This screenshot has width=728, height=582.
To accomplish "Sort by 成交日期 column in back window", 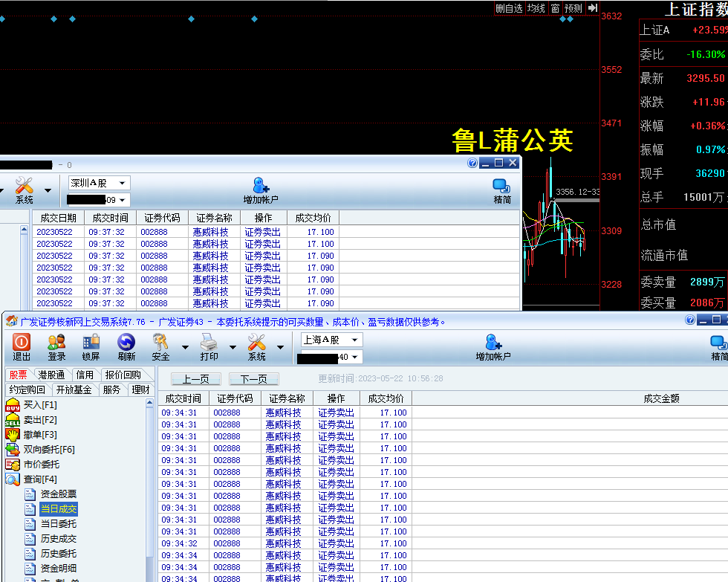I will 58,218.
